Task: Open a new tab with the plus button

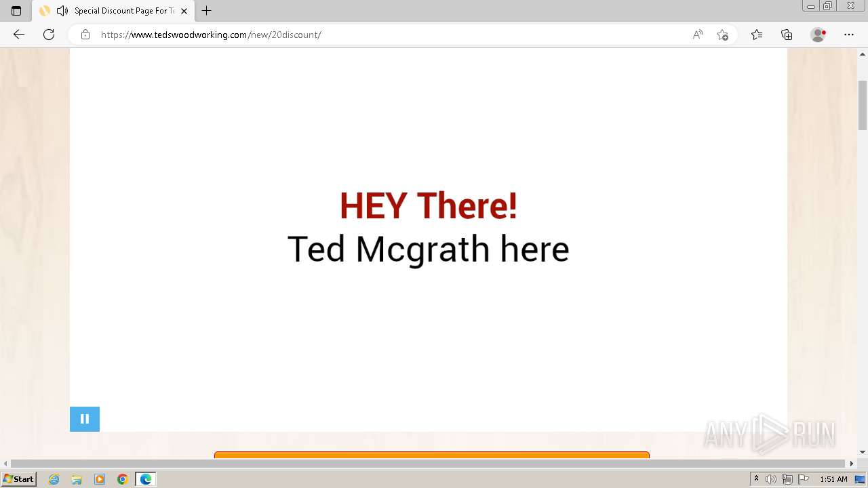Action: pos(207,11)
